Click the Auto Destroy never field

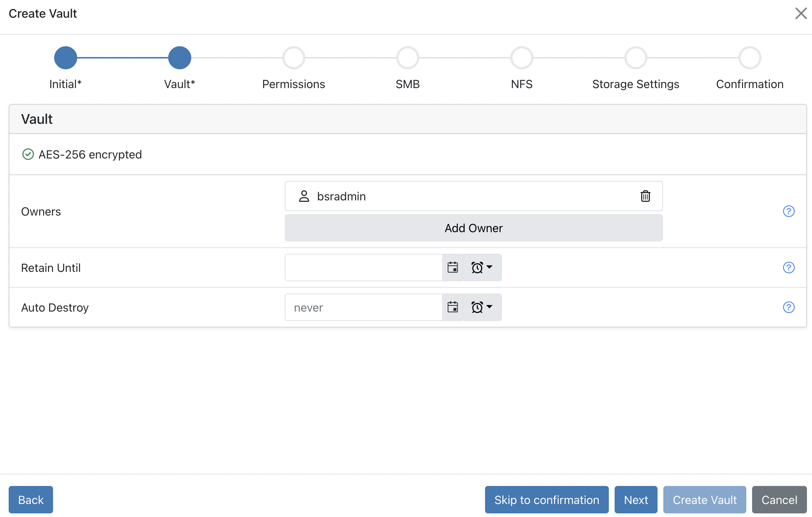point(363,307)
